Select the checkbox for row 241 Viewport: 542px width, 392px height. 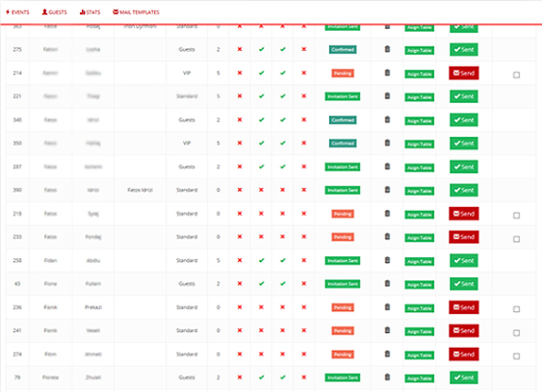[516, 332]
